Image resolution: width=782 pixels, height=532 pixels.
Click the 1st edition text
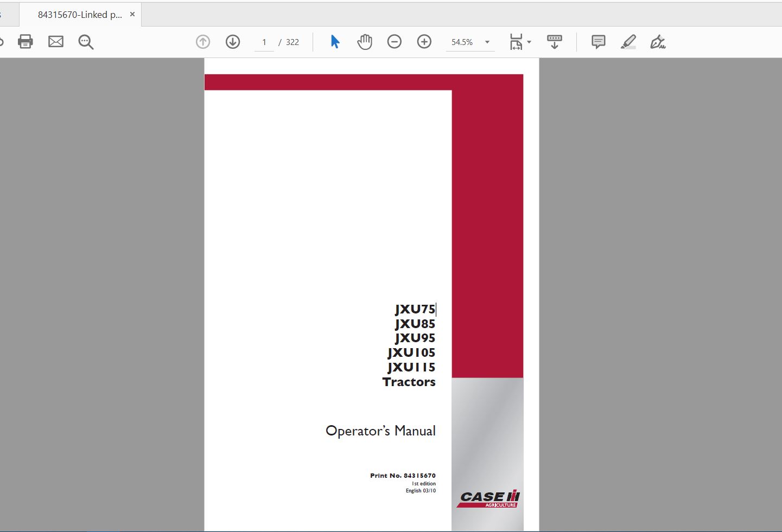pos(424,484)
